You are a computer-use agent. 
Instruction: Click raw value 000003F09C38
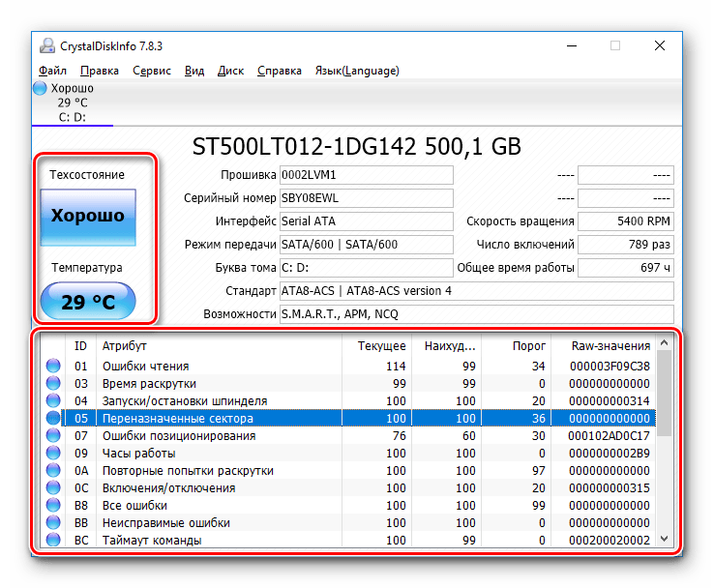610,366
